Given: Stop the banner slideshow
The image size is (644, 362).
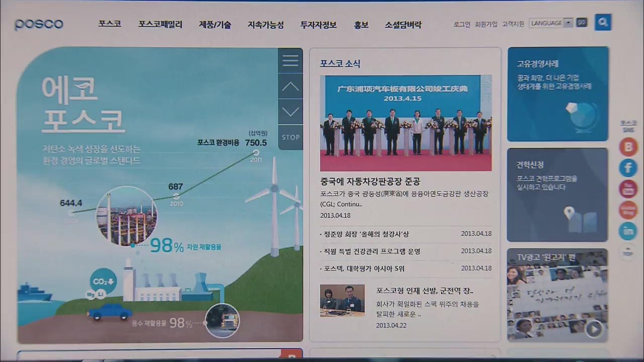Looking at the screenshot, I should pyautogui.click(x=290, y=137).
